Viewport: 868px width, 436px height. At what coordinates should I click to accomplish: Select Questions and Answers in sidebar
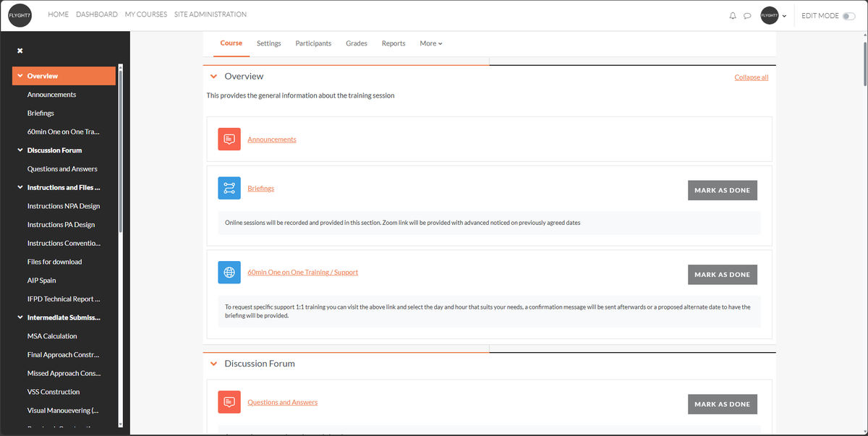[64, 169]
